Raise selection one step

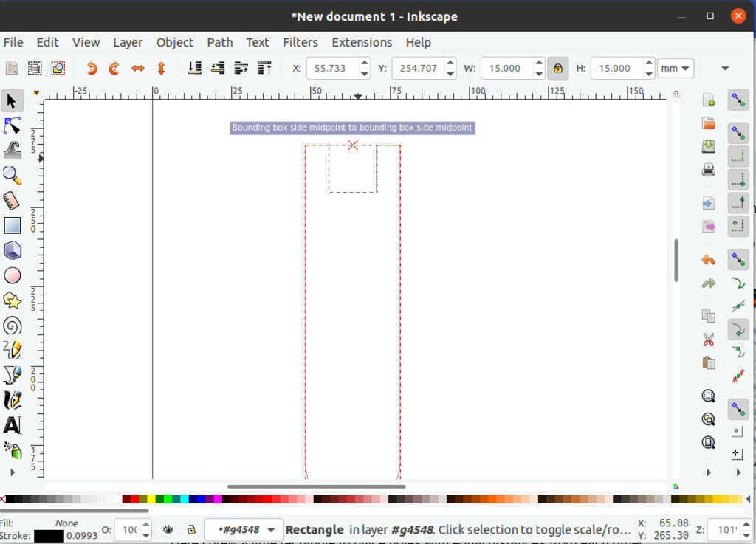pyautogui.click(x=241, y=69)
